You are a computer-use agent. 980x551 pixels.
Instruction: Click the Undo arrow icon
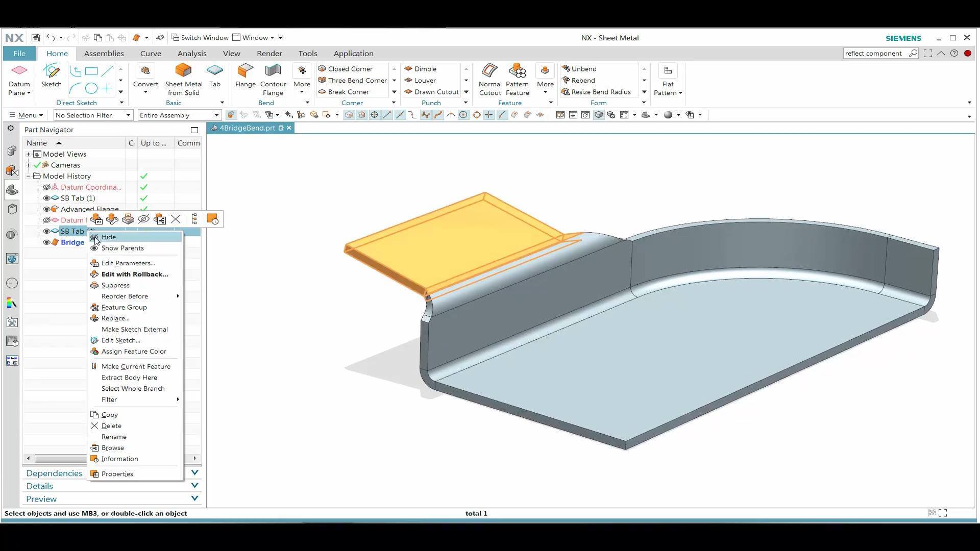click(50, 38)
